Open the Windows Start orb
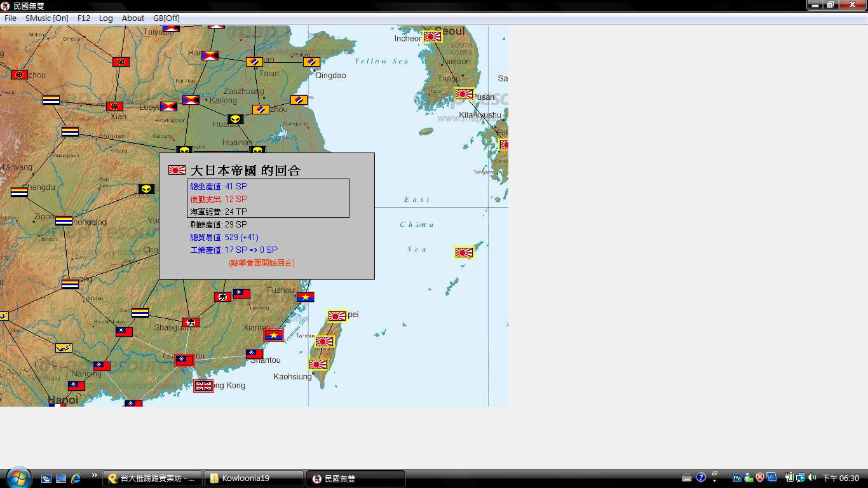This screenshot has height=488, width=868. pos(18,477)
